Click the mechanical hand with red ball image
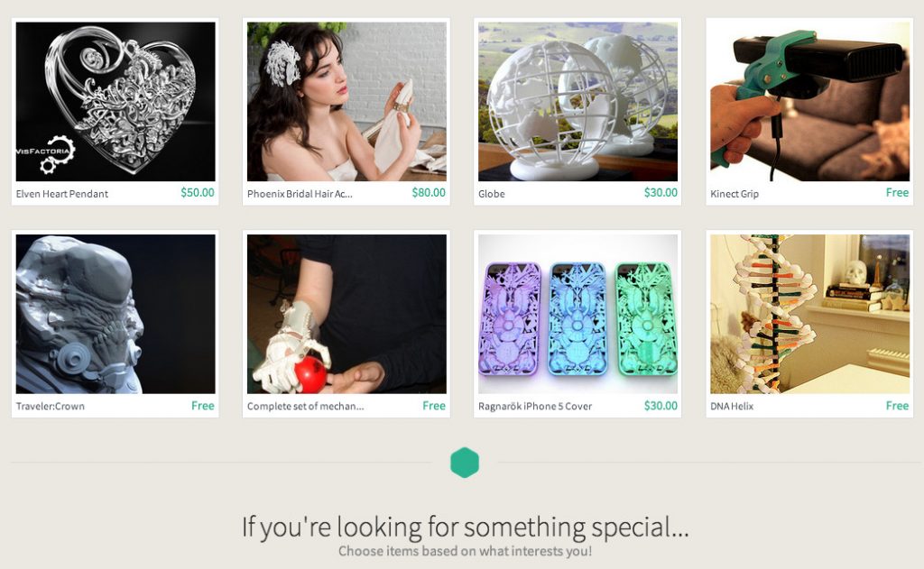Viewport: 924px width, 569px height. [x=346, y=314]
